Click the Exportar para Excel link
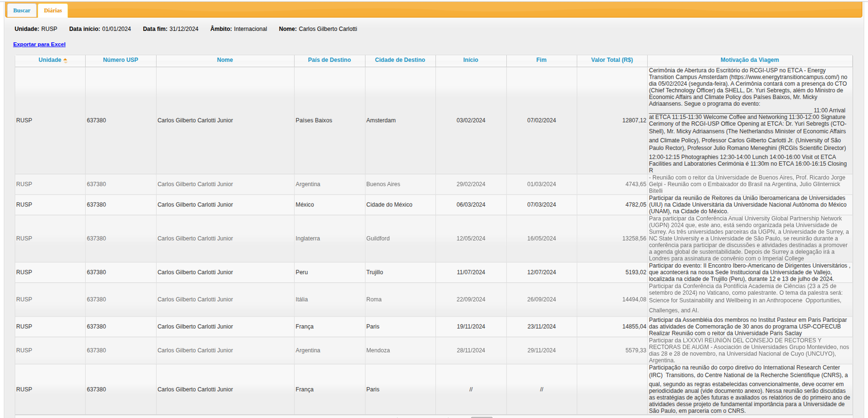Viewport: 868px width, 418px height. [x=39, y=45]
